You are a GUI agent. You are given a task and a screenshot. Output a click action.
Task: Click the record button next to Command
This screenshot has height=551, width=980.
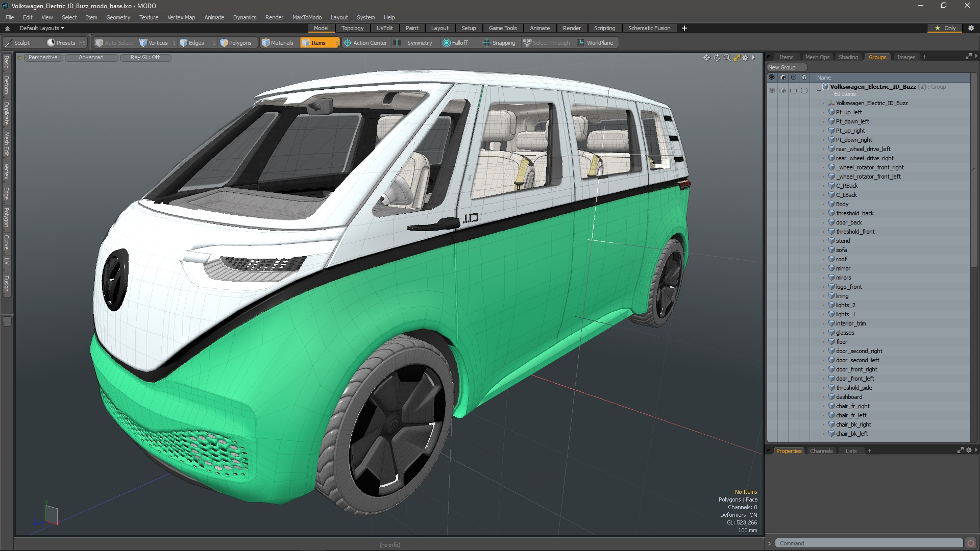pos(971,543)
